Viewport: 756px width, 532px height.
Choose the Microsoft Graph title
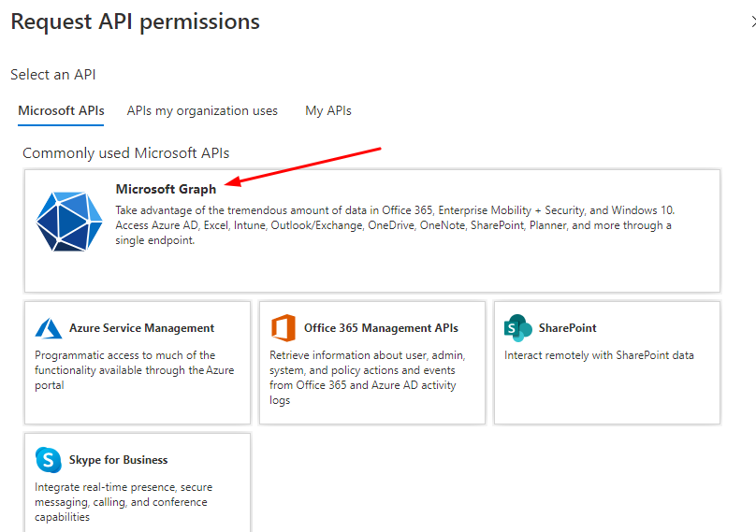coord(166,189)
